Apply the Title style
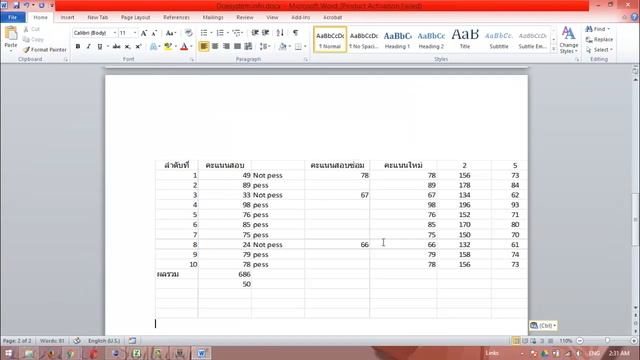Viewport: 640px width, 360px height. (x=465, y=40)
